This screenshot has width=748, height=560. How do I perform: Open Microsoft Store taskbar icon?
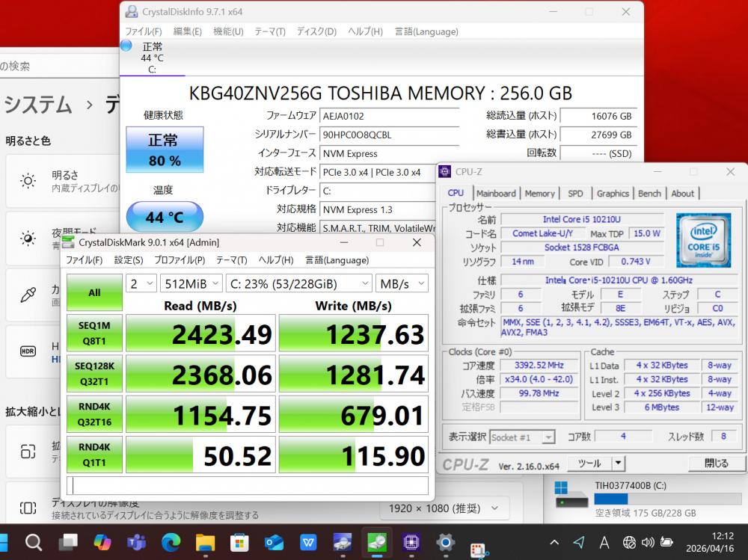pos(239,542)
